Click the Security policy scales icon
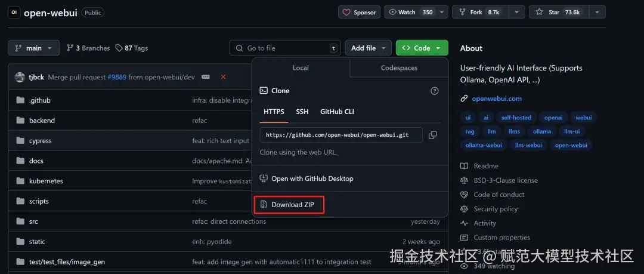The height and width of the screenshot is (274, 644). click(x=464, y=209)
